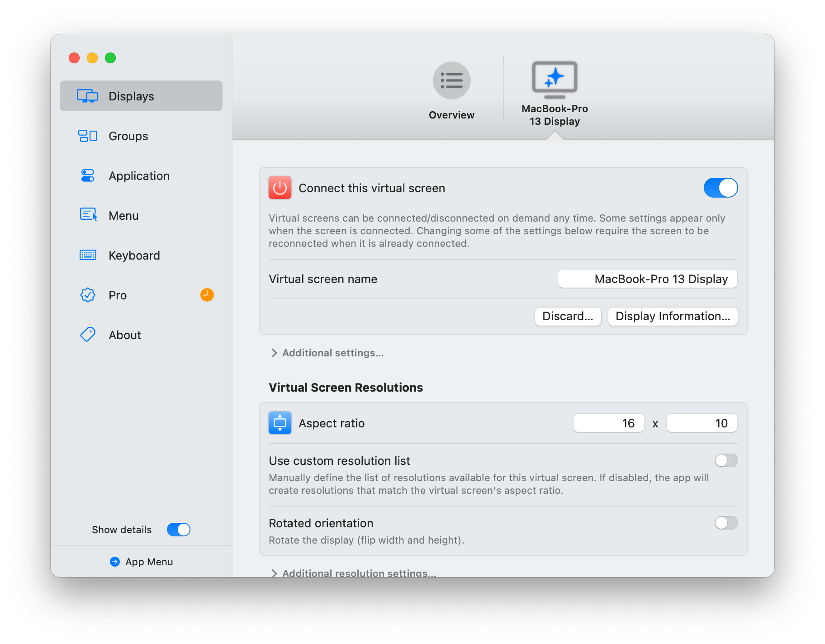Click the Overview list icon
Image resolution: width=825 pixels, height=644 pixels.
[x=451, y=80]
